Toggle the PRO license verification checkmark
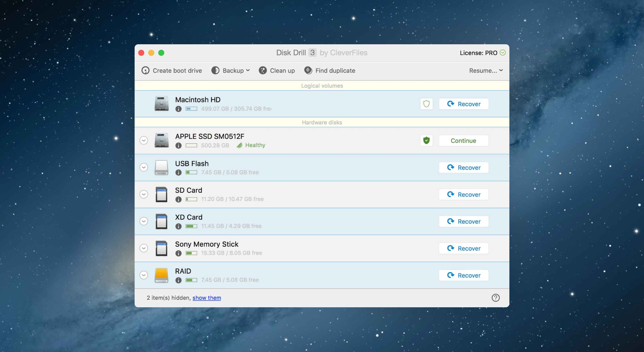The image size is (644, 352). [x=503, y=53]
